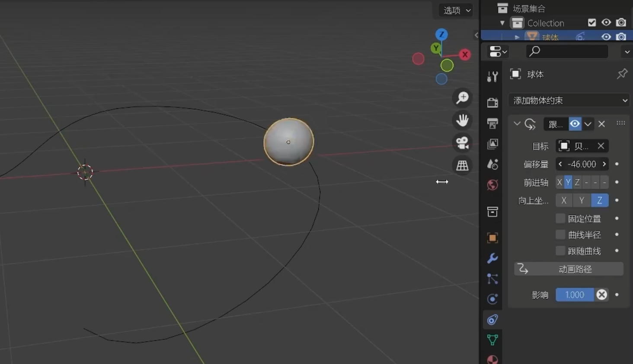Toggle camera view with the camera icon
This screenshot has width=633, height=364.
[462, 142]
